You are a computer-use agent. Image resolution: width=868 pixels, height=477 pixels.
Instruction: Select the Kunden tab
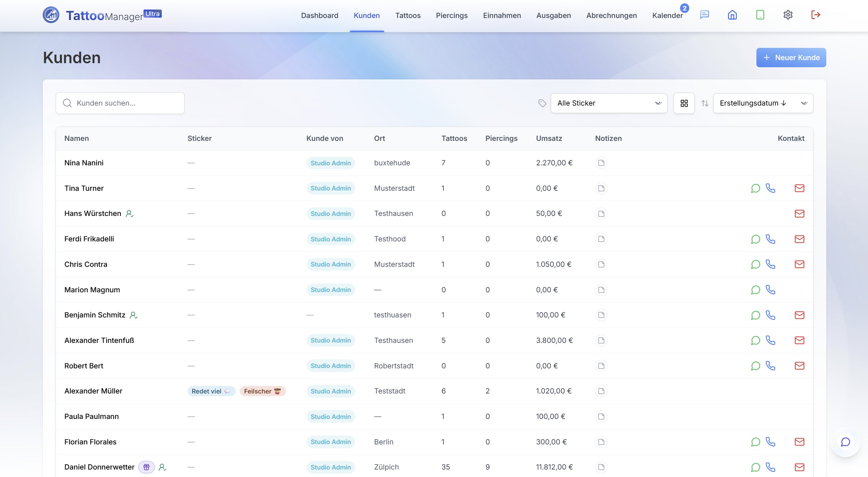coord(367,16)
